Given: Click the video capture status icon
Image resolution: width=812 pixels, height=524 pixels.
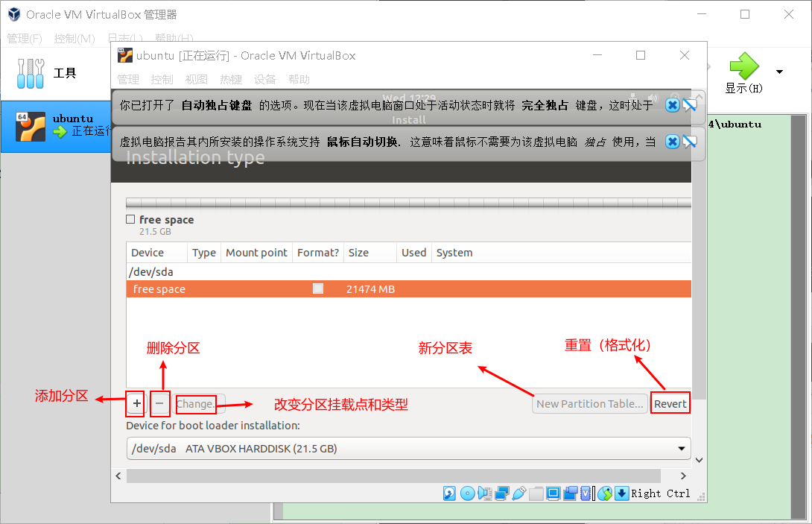Looking at the screenshot, I should (570, 493).
